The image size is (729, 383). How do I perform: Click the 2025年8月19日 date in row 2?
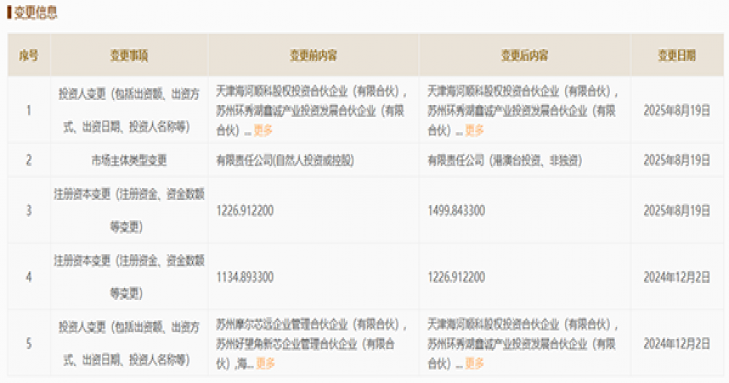click(x=677, y=160)
